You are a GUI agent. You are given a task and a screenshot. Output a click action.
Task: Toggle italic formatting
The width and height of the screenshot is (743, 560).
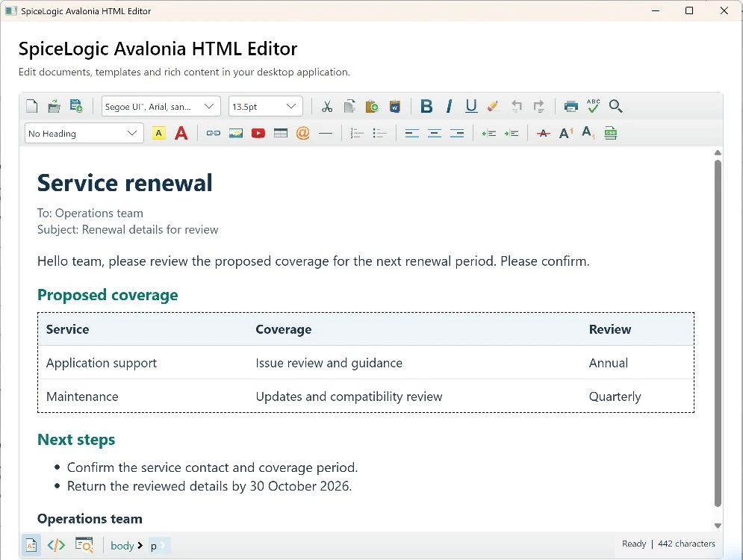click(449, 106)
